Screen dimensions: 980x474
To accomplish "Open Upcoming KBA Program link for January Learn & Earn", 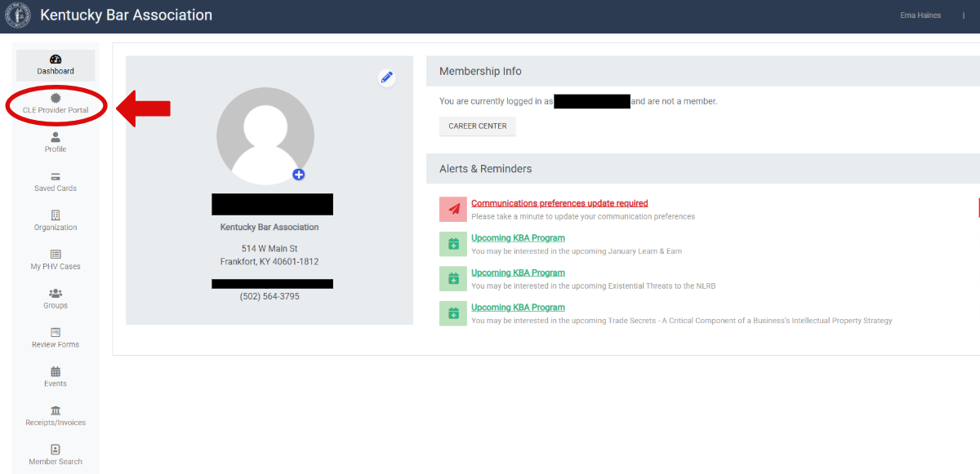I will coord(518,238).
